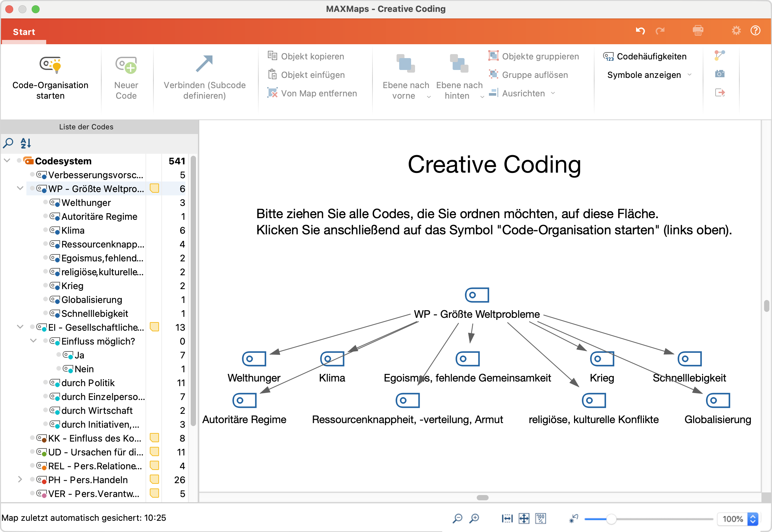The height and width of the screenshot is (532, 772).
Task: Click Neuer Code icon
Action: [126, 64]
